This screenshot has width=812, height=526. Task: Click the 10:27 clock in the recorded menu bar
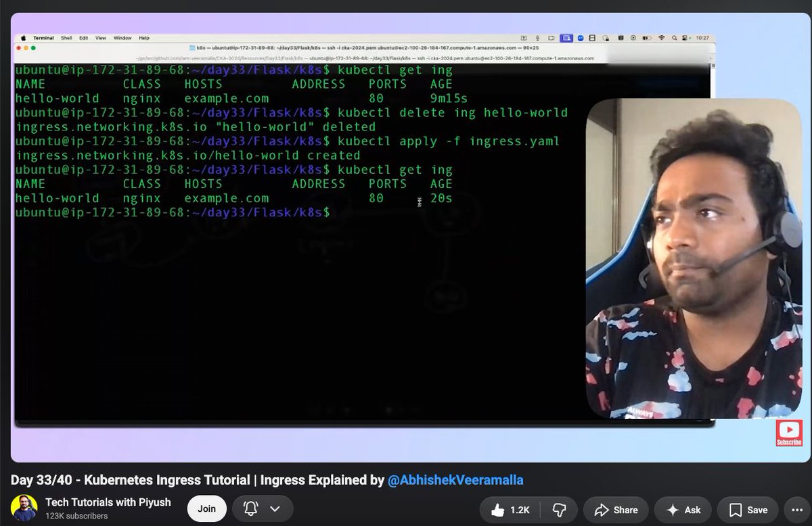point(701,38)
